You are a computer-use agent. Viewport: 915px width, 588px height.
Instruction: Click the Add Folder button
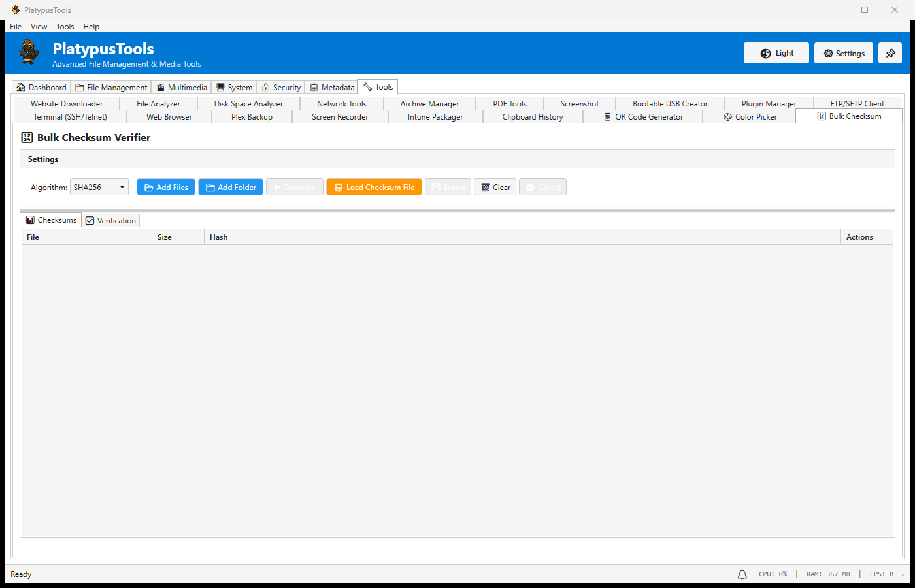pyautogui.click(x=231, y=187)
